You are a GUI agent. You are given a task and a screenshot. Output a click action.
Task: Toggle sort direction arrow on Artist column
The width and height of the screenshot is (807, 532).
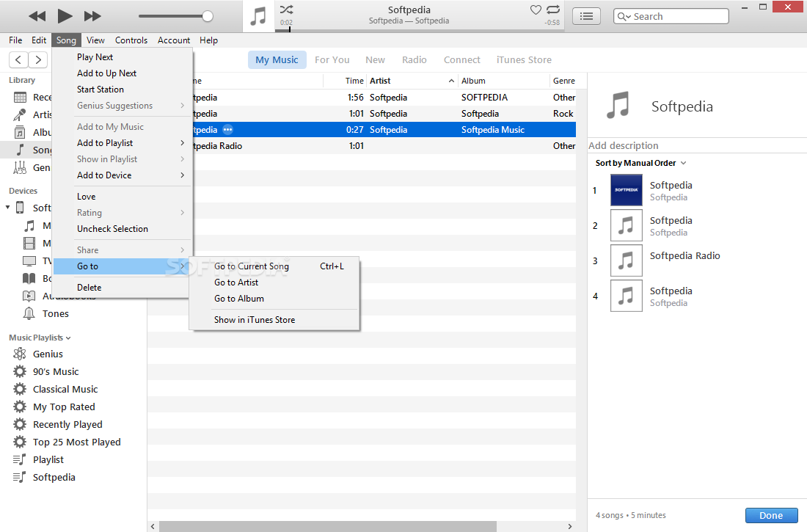pyautogui.click(x=451, y=81)
